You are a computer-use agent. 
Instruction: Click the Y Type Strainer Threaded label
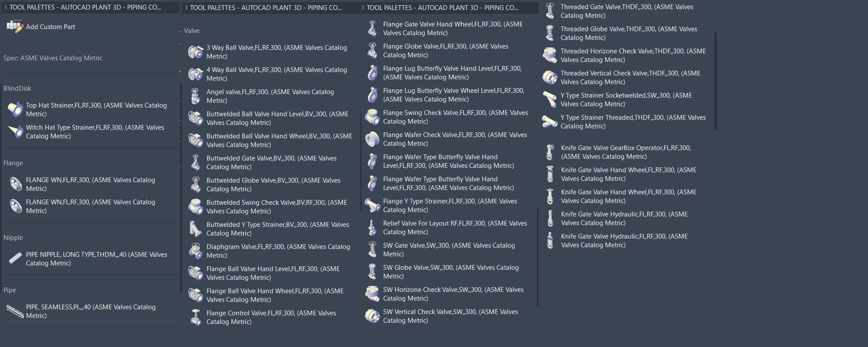click(633, 122)
